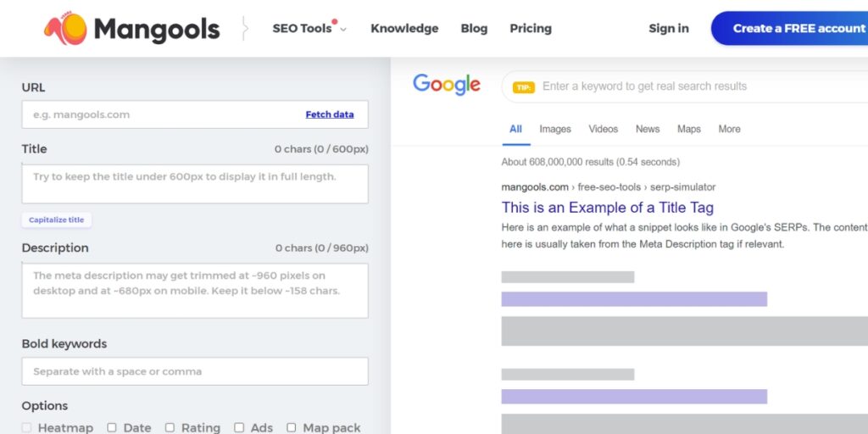Toggle the Heatmap checkbox

tap(26, 427)
